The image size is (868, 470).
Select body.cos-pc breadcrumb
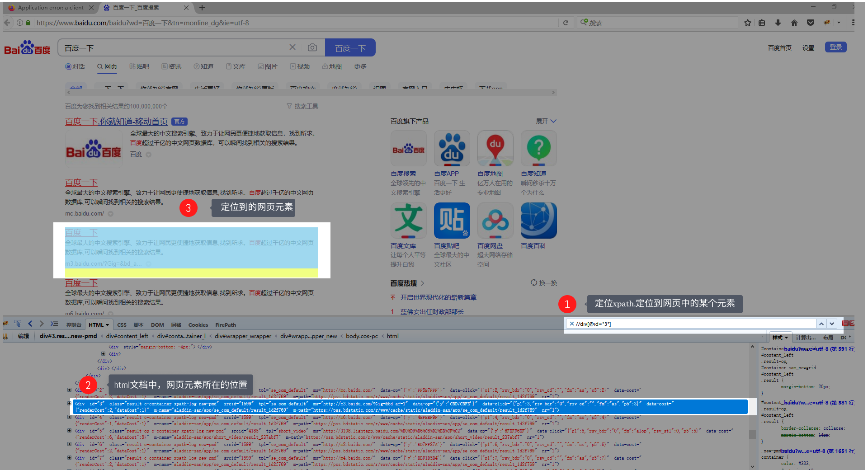click(x=362, y=336)
